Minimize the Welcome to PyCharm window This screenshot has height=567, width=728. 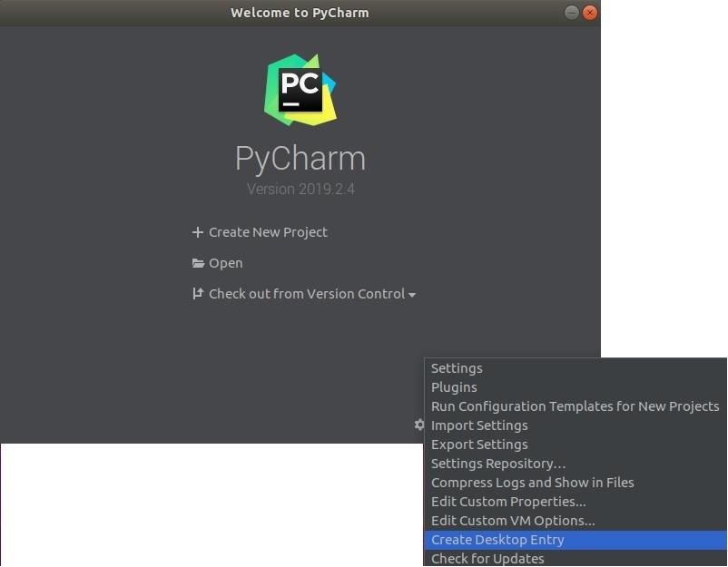click(x=572, y=13)
